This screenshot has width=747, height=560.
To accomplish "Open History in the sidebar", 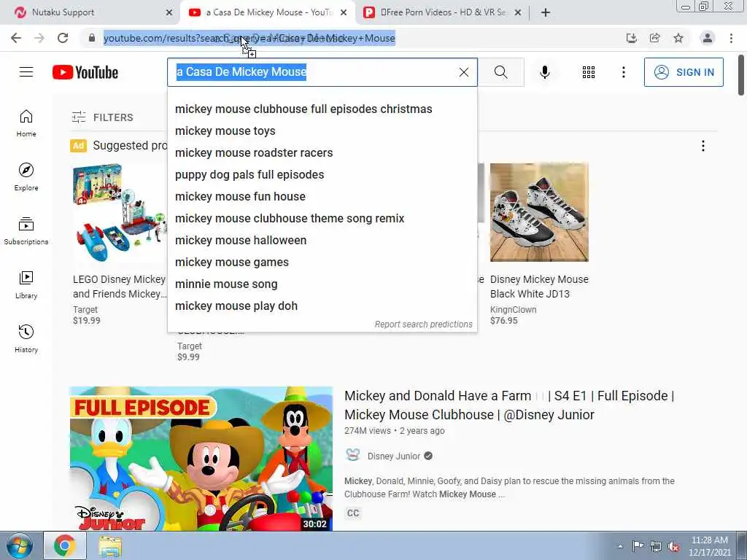I will 26,338.
